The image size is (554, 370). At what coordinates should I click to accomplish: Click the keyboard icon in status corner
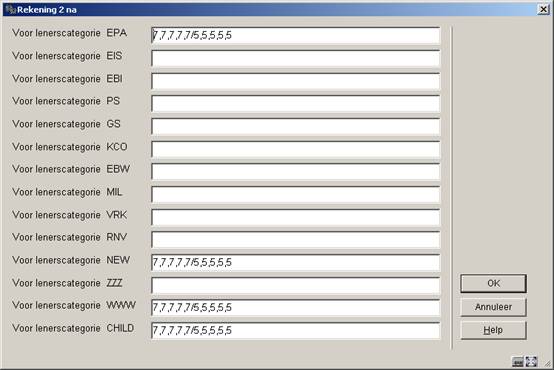518,362
